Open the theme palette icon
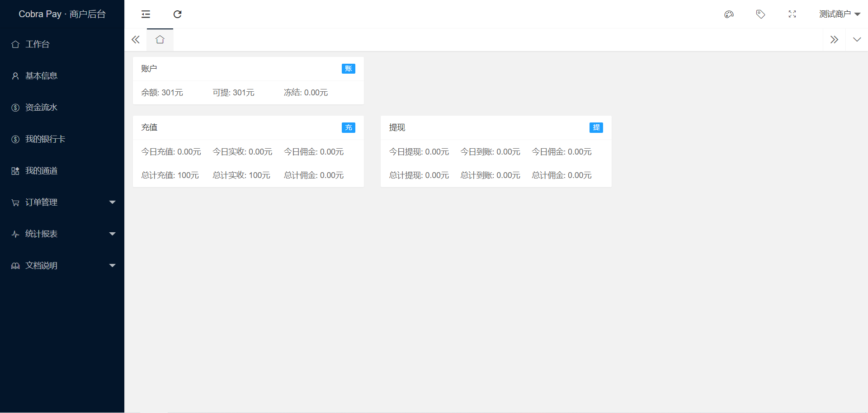This screenshot has height=413, width=868. point(729,14)
